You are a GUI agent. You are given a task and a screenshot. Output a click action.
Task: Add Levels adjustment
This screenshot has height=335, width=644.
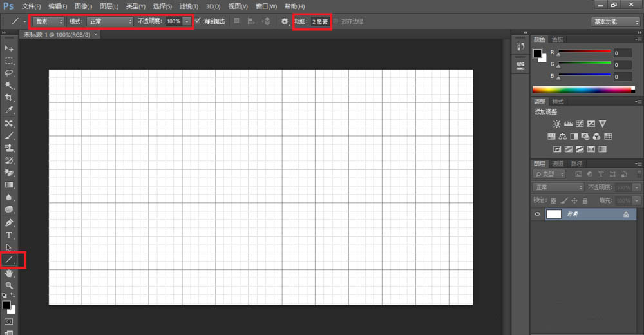point(569,124)
